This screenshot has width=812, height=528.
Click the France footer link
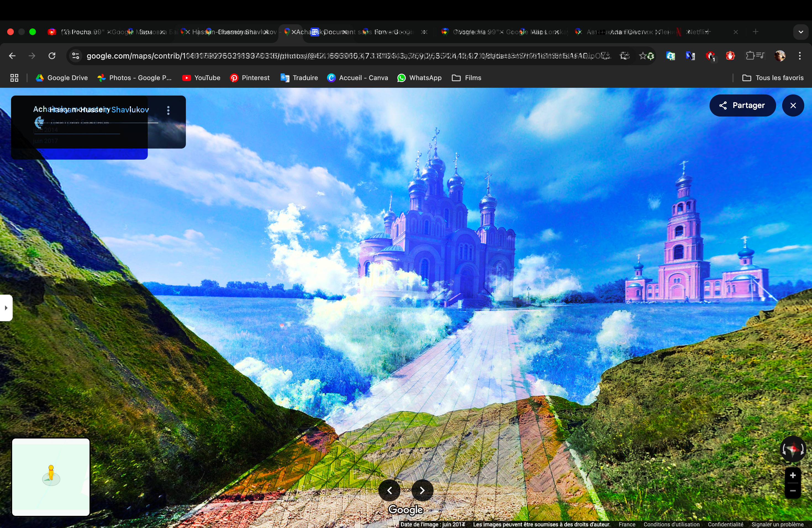click(627, 524)
